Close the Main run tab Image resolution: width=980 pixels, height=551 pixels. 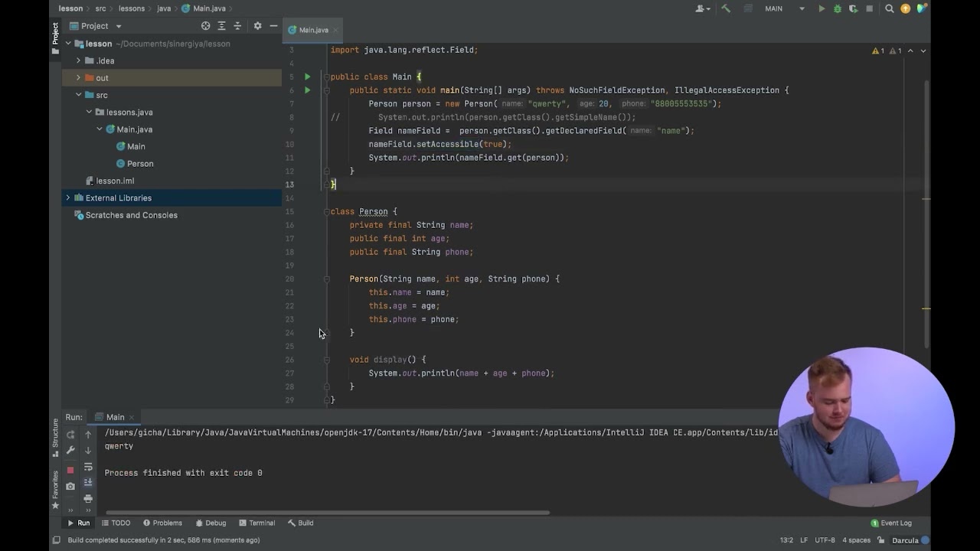coord(132,417)
